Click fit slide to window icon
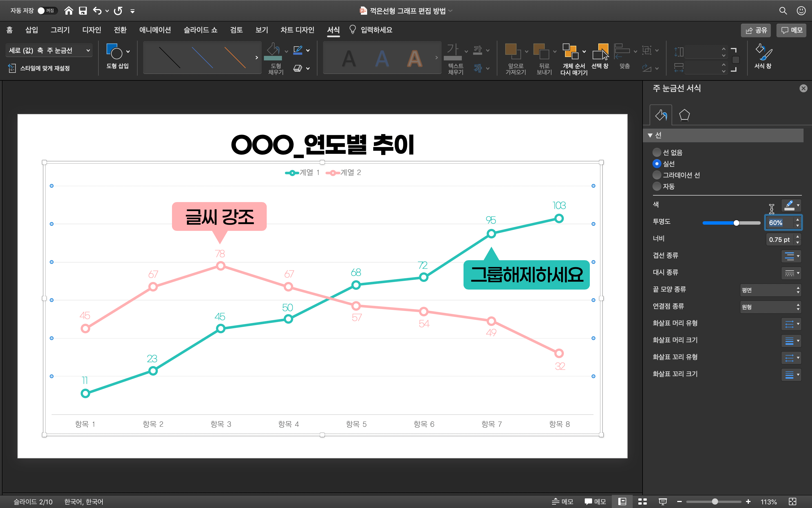The image size is (812, 508). coord(793,502)
